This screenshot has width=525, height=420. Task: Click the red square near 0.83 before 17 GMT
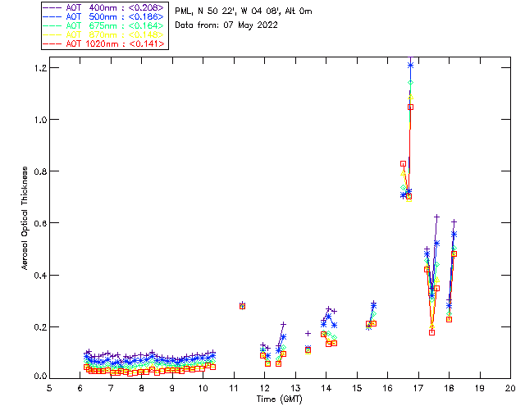click(x=403, y=164)
